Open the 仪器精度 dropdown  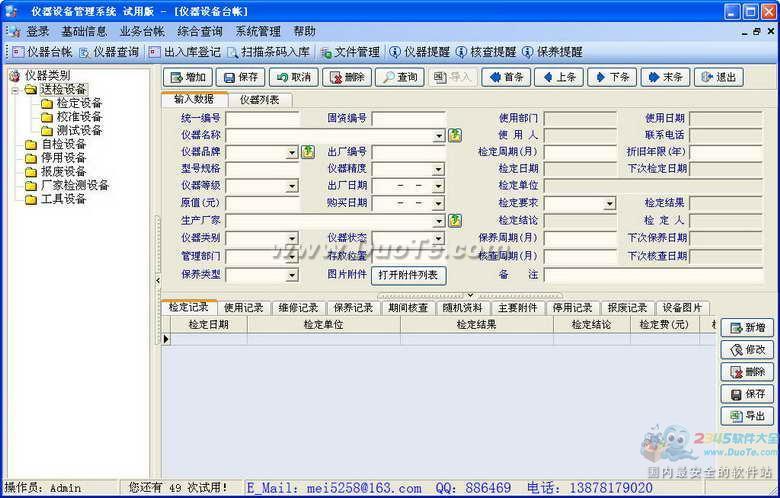[x=438, y=169]
